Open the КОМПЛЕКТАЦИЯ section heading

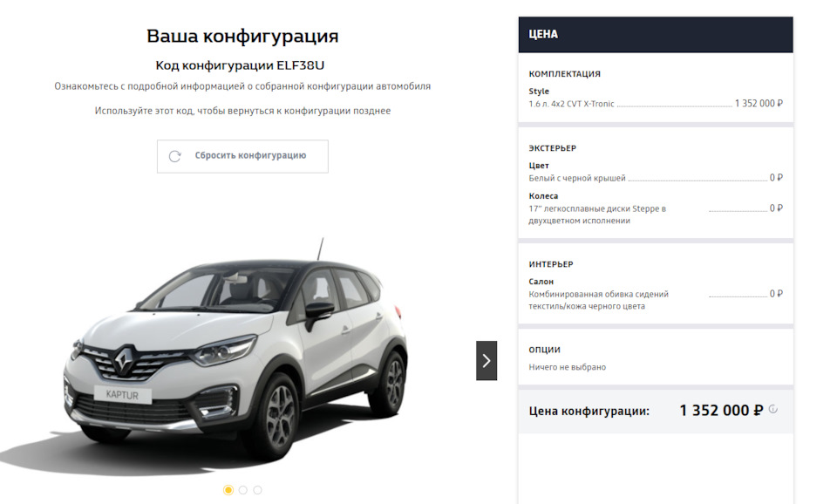point(564,73)
